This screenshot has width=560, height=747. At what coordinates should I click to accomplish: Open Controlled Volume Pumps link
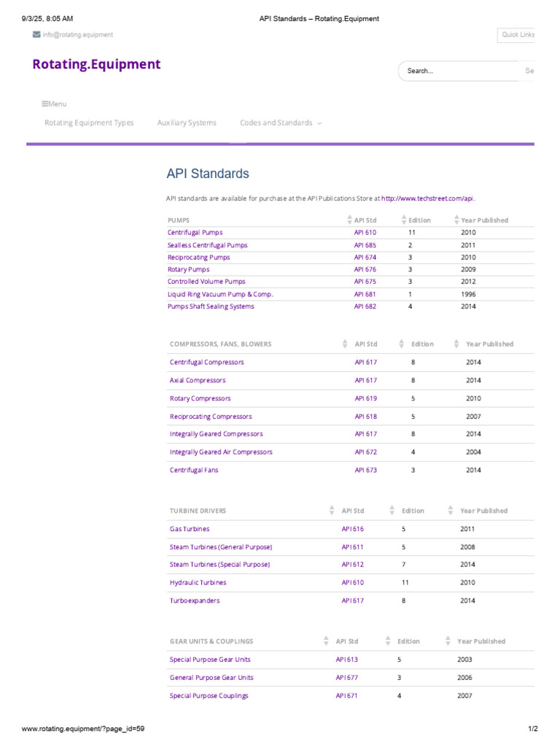(x=206, y=282)
